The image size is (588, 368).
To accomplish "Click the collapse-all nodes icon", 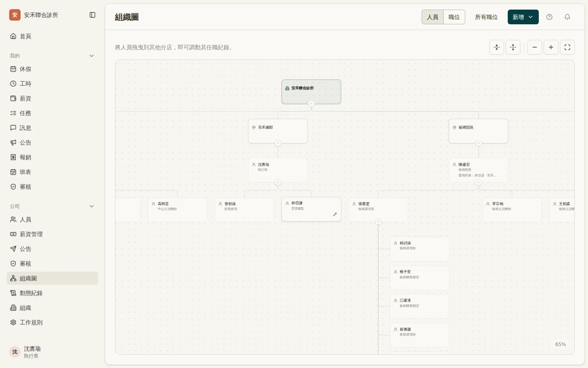I will [497, 47].
